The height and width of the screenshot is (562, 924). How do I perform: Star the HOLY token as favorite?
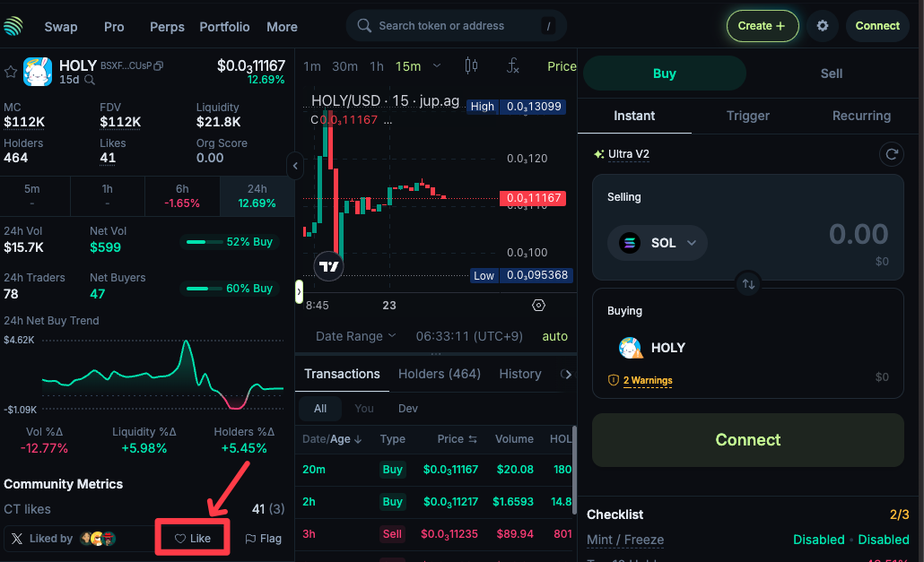11,72
